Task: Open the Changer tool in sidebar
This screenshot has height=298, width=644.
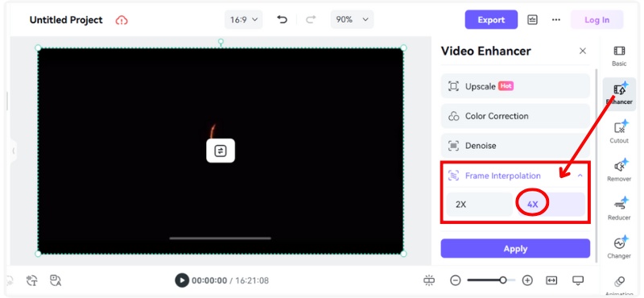Action: click(x=619, y=247)
